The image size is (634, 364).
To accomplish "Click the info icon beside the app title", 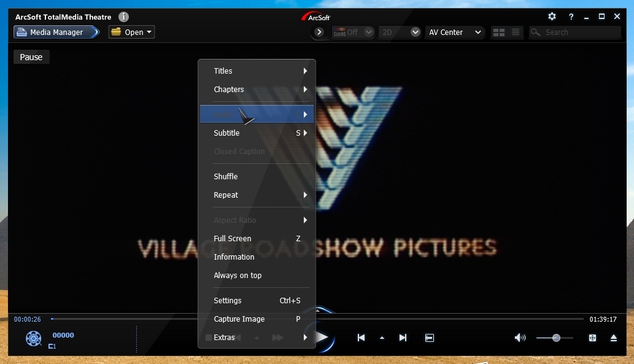I will tap(124, 17).
